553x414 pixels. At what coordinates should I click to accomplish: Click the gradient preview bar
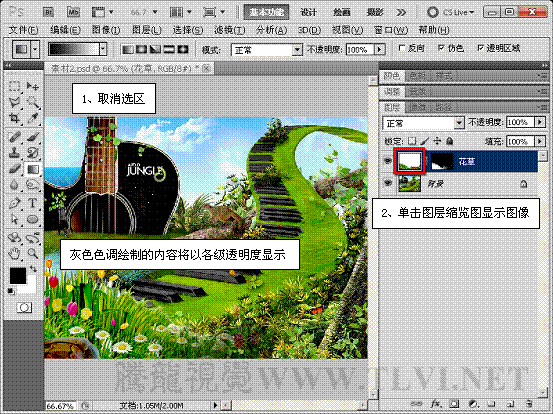74,49
